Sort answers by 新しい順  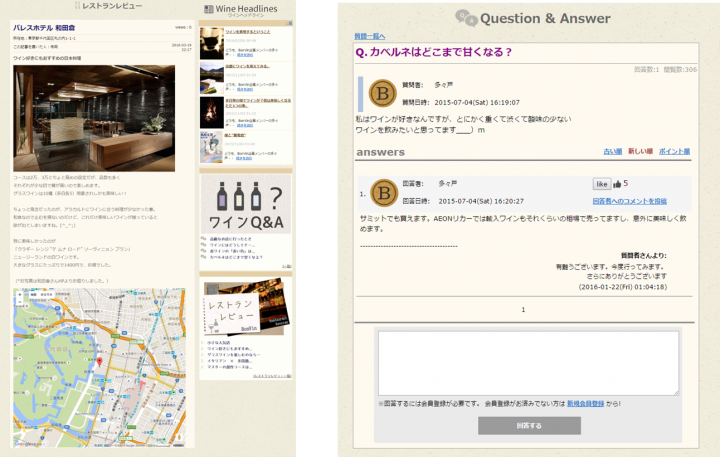(x=640, y=152)
